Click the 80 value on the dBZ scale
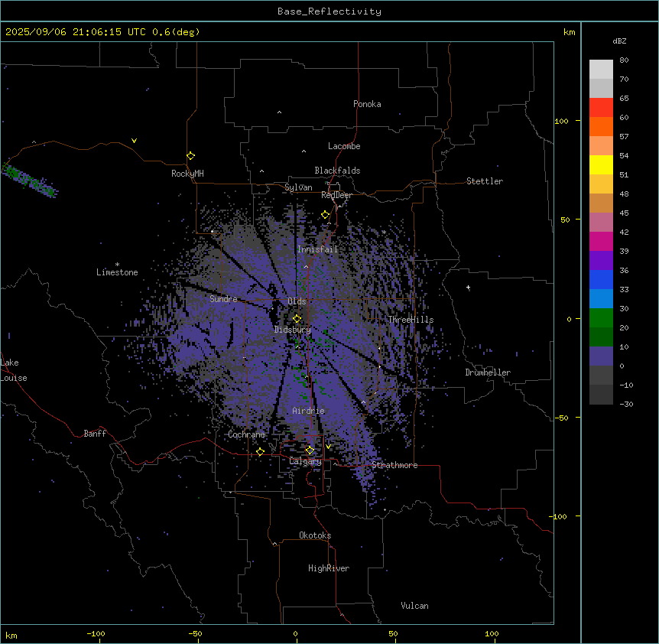This screenshot has width=659, height=644. [624, 60]
